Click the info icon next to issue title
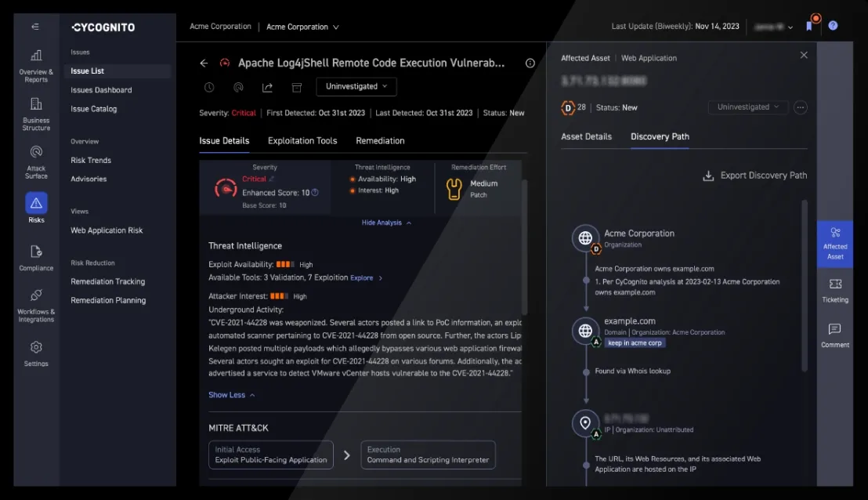This screenshot has height=500, width=868. point(530,63)
